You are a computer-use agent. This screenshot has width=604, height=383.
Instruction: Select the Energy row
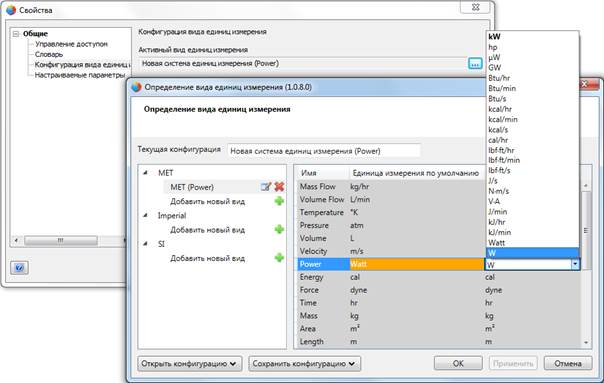pyautogui.click(x=439, y=277)
